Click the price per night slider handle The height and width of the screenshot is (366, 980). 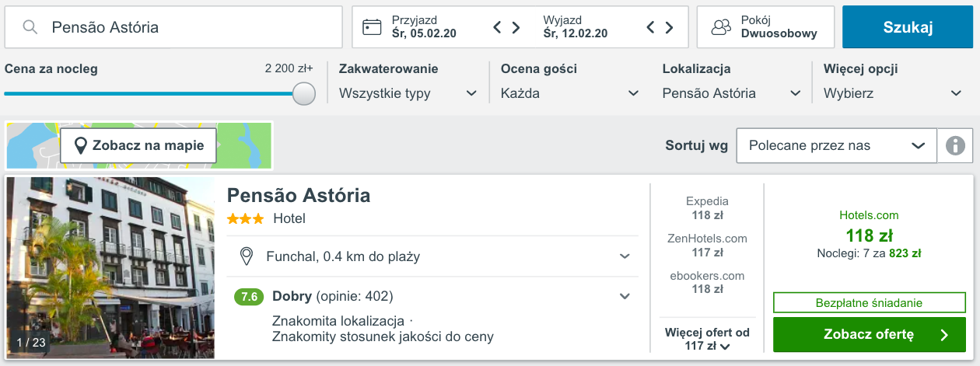[x=303, y=93]
